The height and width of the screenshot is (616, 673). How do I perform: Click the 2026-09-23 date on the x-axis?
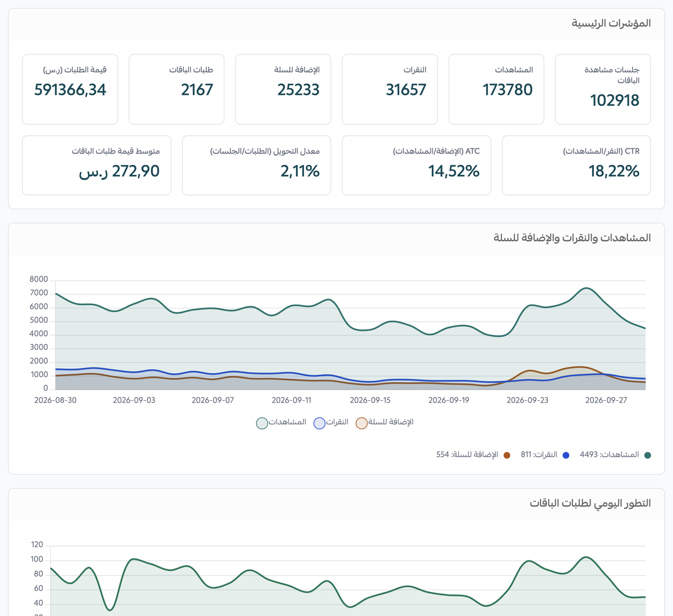click(x=527, y=400)
